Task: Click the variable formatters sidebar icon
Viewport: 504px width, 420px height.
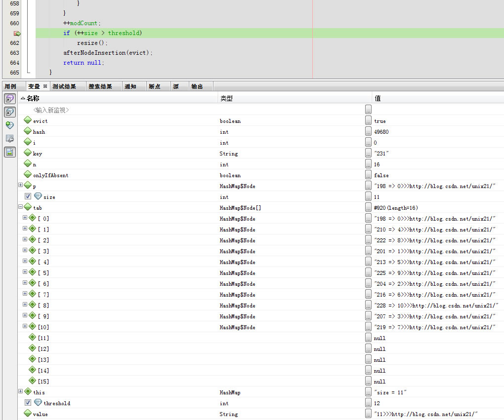Action: pyautogui.click(x=10, y=138)
